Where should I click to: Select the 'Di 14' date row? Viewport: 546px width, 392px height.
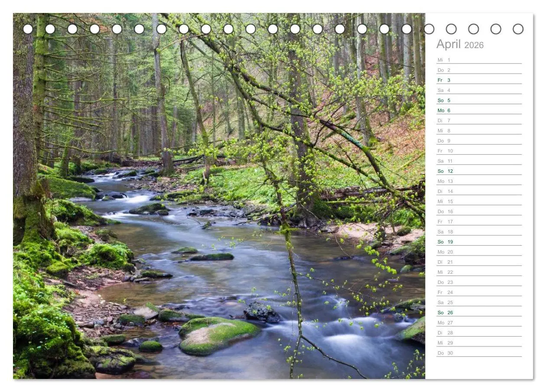[x=479, y=191]
